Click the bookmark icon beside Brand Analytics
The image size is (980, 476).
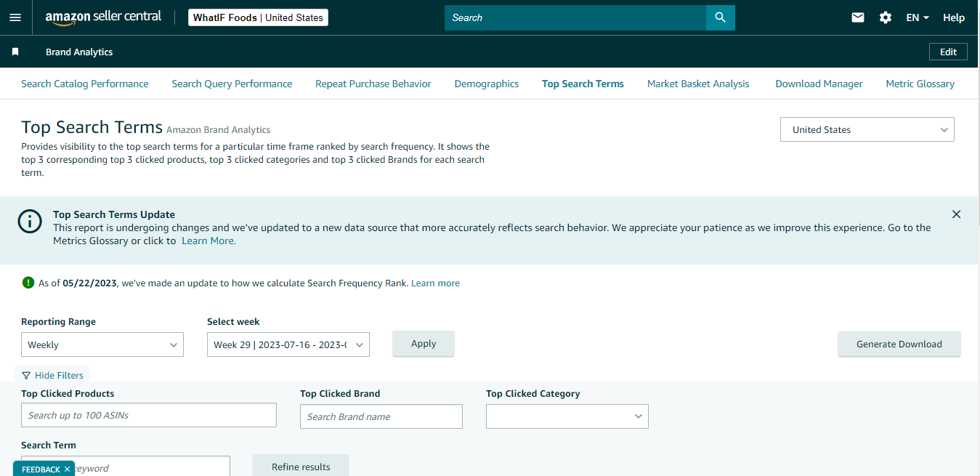pos(15,52)
